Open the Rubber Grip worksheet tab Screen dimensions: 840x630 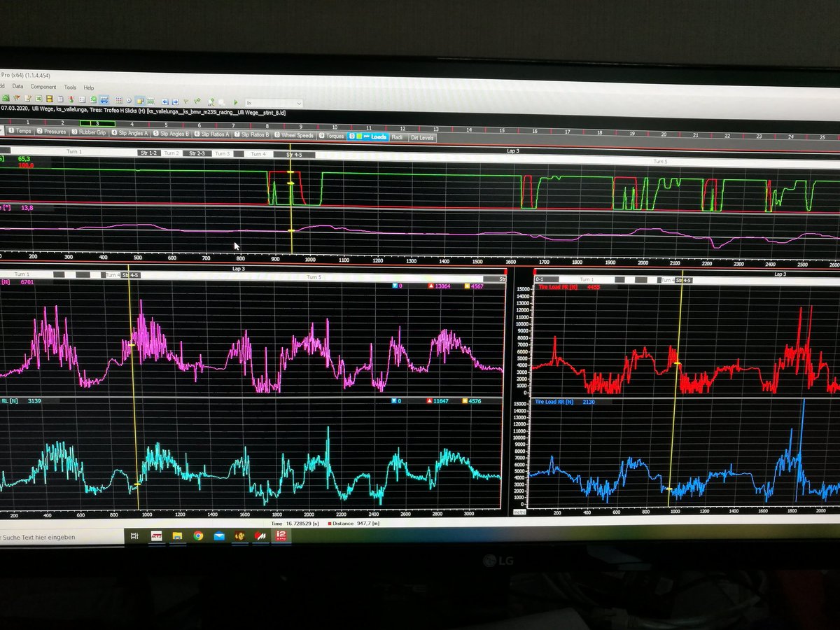point(88,132)
